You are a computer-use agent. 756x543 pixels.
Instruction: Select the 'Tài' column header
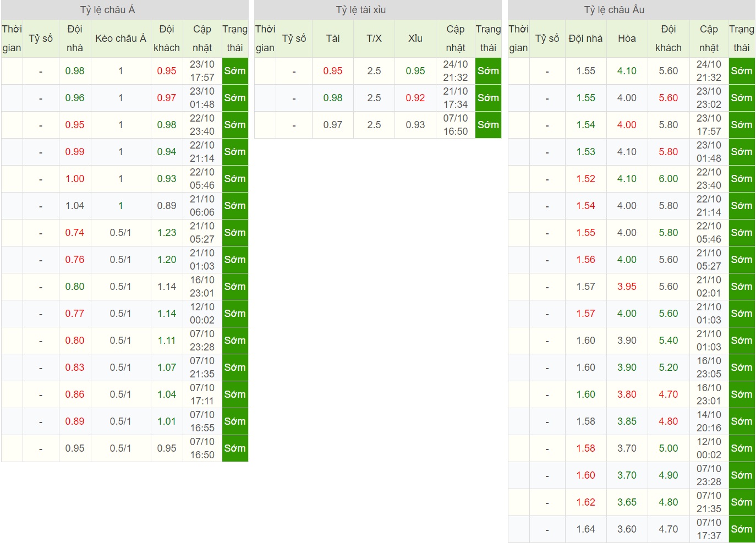click(x=333, y=39)
